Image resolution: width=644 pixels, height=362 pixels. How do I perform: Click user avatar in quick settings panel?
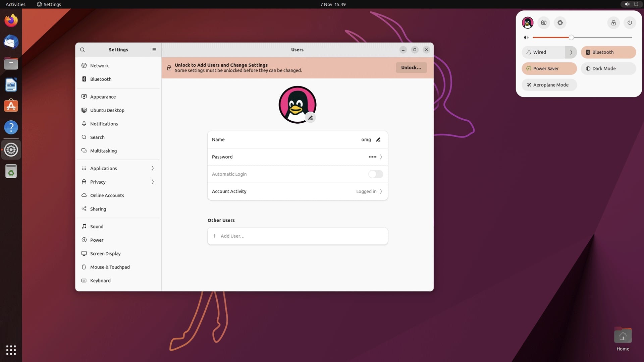pyautogui.click(x=528, y=23)
